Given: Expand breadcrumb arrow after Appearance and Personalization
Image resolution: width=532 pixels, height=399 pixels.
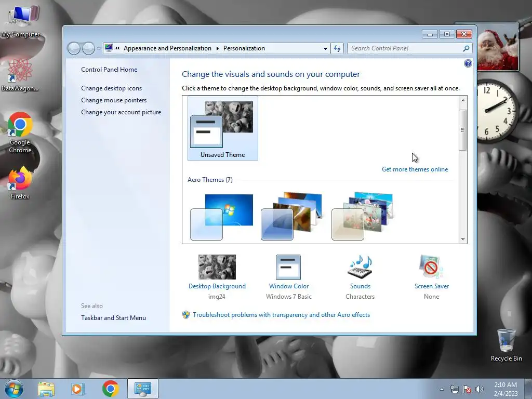Looking at the screenshot, I should click(x=218, y=48).
